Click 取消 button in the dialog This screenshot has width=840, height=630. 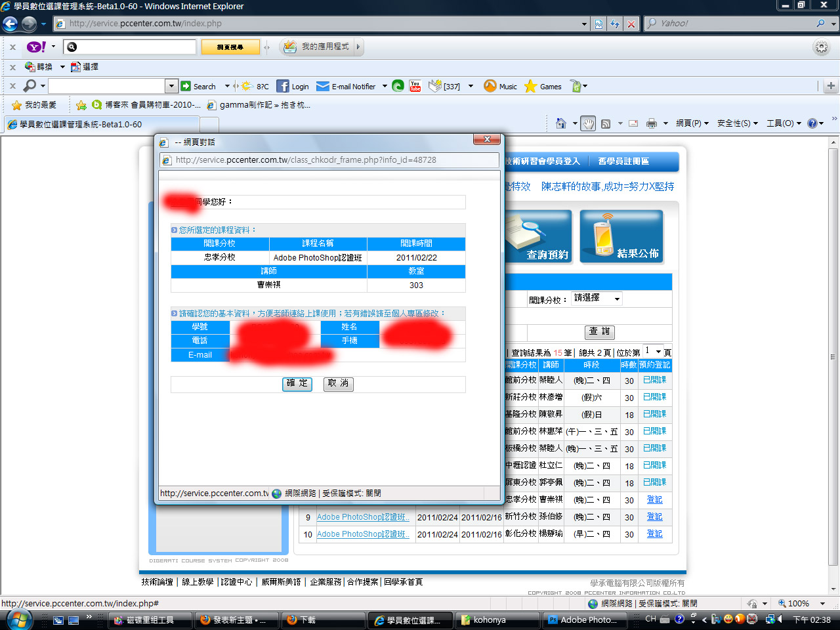pyautogui.click(x=339, y=384)
